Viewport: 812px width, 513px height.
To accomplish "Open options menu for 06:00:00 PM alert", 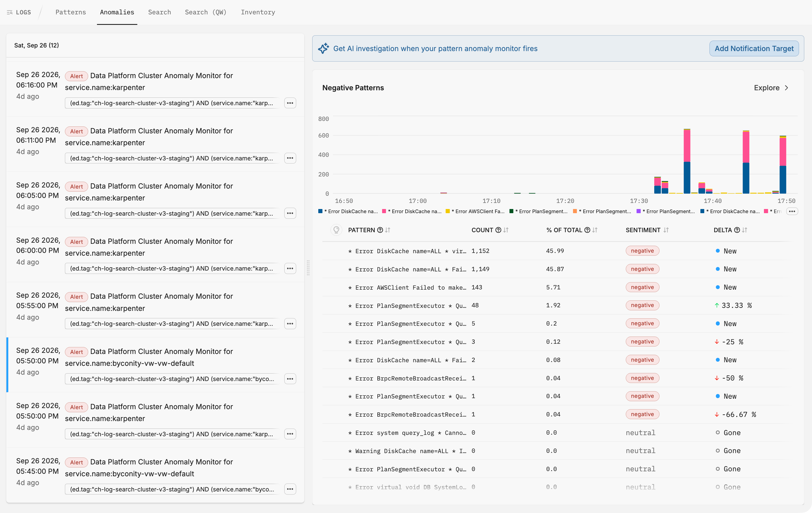I will pyautogui.click(x=290, y=269).
